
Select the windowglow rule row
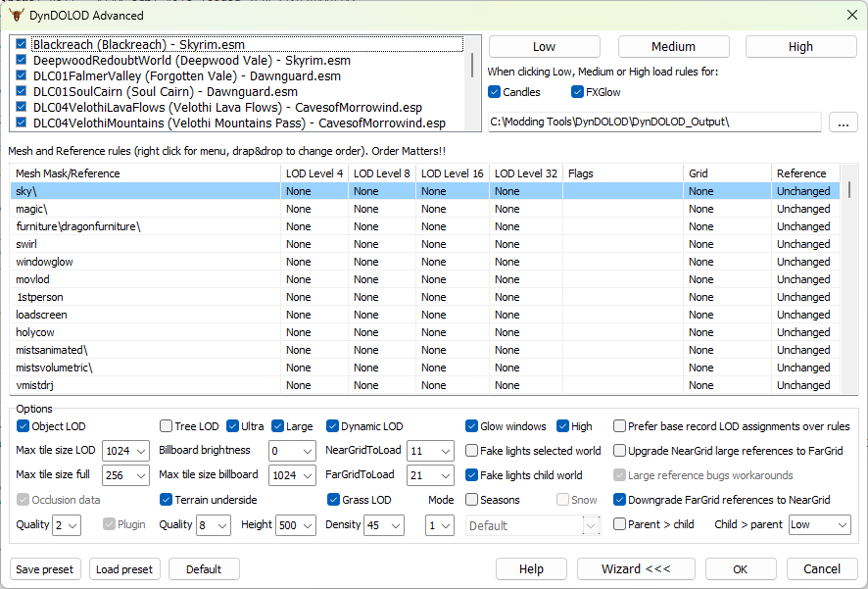(x=425, y=262)
